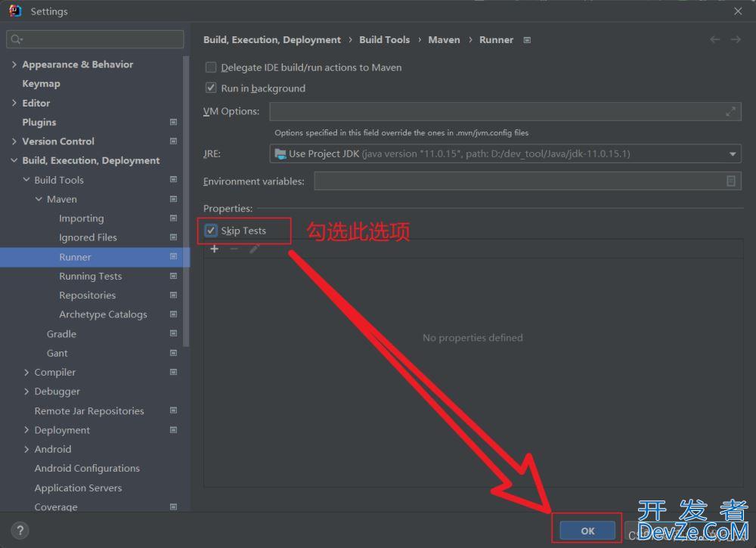Expand the Compiler node

(26, 372)
